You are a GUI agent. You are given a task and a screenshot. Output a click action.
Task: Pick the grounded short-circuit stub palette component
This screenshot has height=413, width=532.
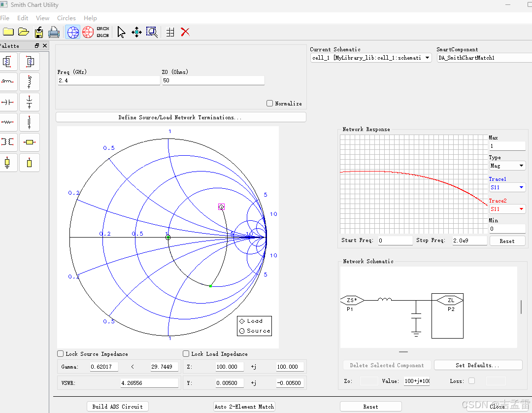(7, 163)
